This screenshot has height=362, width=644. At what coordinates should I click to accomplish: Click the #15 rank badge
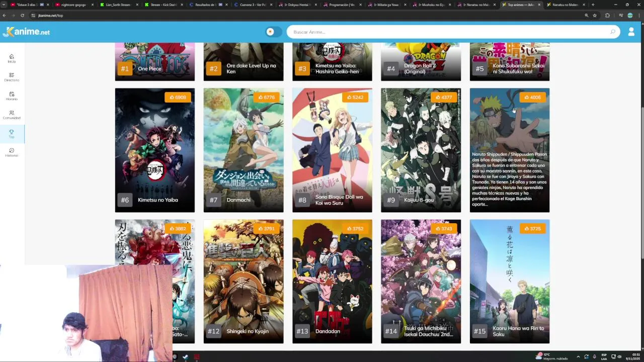point(479,331)
